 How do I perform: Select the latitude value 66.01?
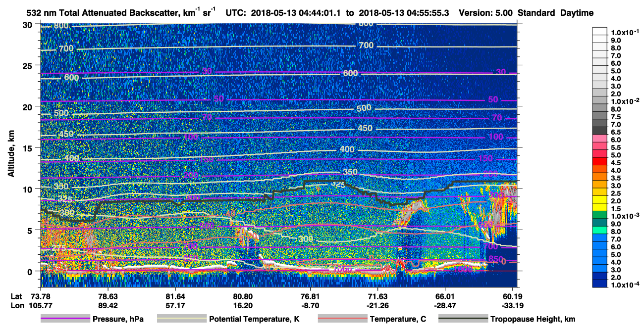(x=445, y=296)
